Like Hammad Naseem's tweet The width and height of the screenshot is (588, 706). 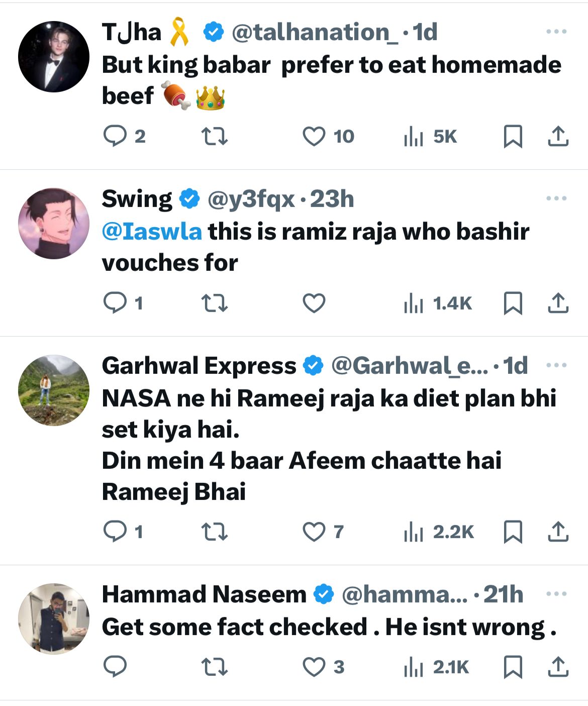(x=314, y=667)
